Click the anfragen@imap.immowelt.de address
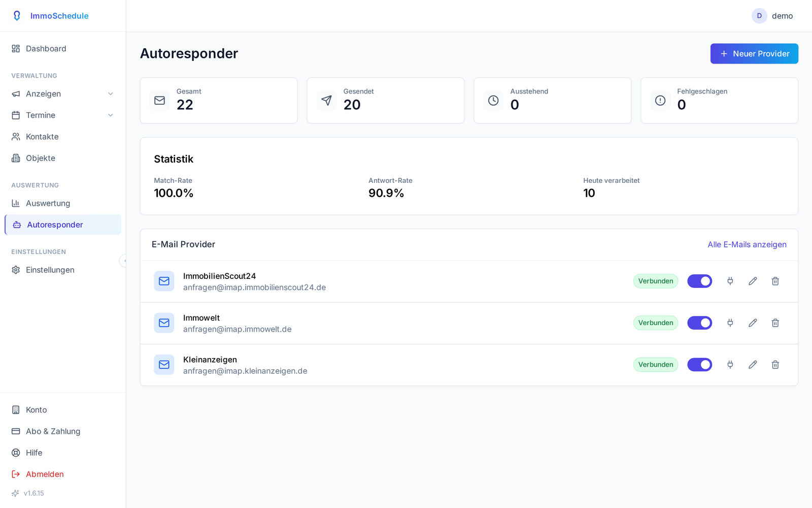 click(238, 329)
